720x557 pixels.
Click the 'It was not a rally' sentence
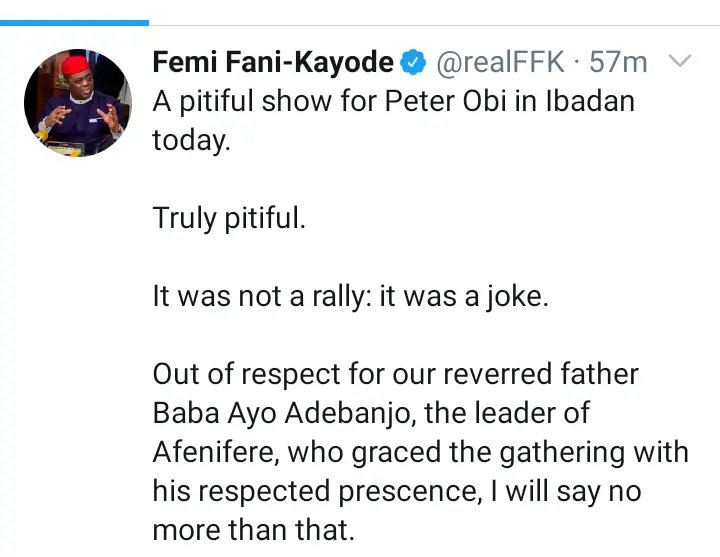point(350,297)
